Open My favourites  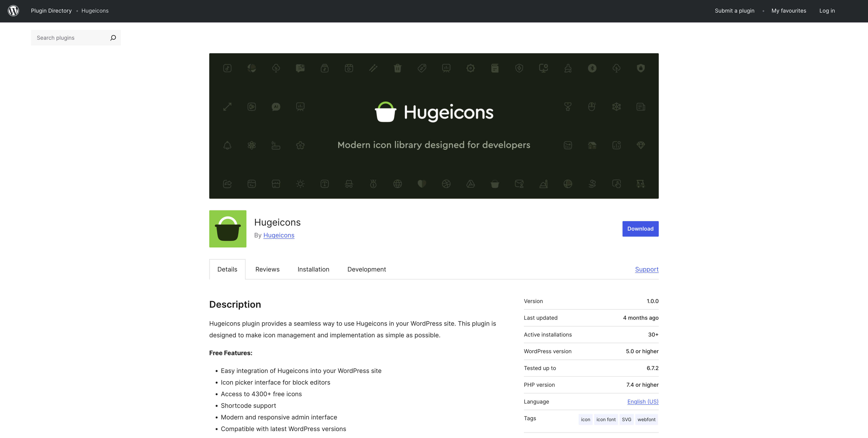[789, 10]
